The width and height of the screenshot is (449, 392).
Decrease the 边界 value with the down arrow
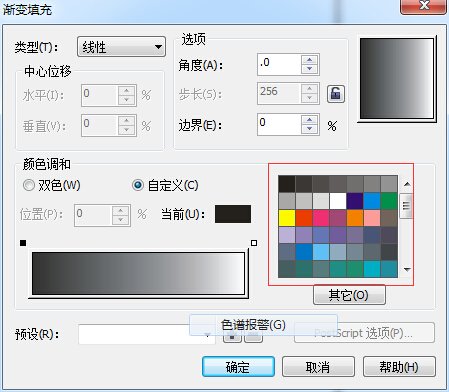tap(310, 129)
